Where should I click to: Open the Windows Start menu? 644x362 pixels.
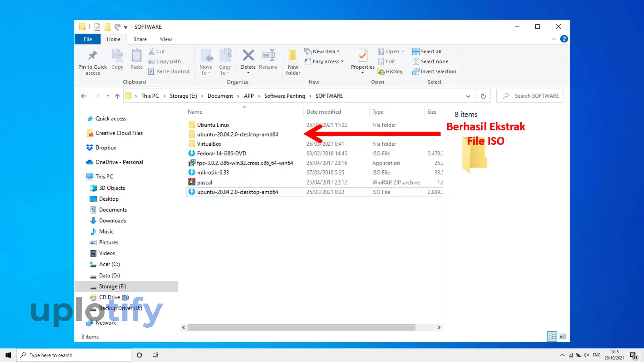pyautogui.click(x=8, y=355)
